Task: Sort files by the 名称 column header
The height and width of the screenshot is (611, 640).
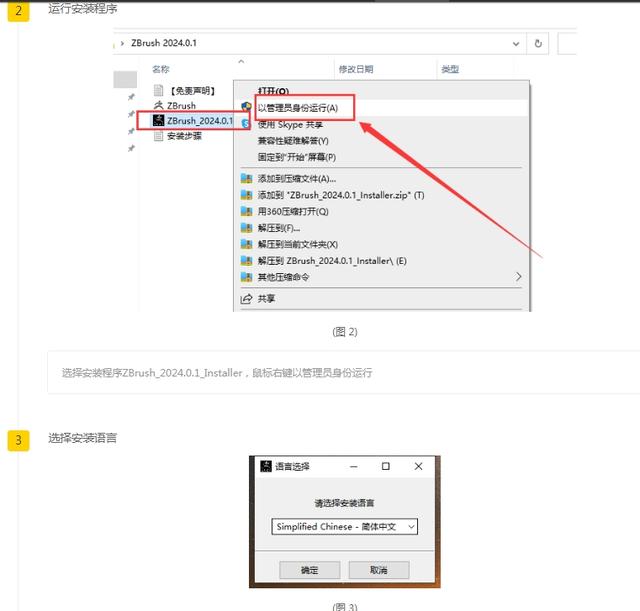Action: 161,69
